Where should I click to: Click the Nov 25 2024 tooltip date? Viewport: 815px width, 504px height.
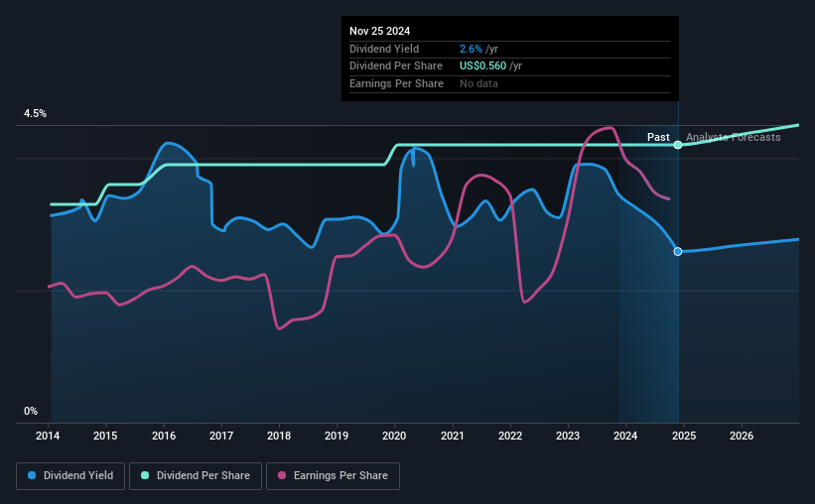click(379, 31)
